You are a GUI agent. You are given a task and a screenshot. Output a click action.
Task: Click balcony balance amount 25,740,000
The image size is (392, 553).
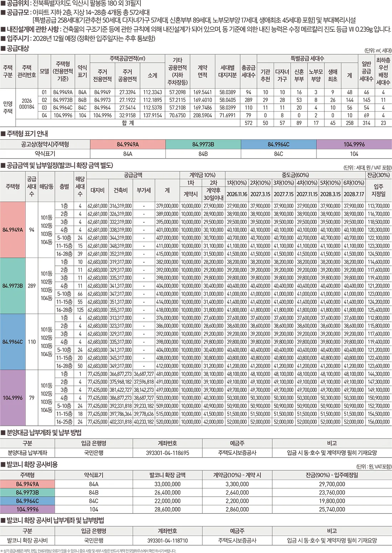pos(332,510)
